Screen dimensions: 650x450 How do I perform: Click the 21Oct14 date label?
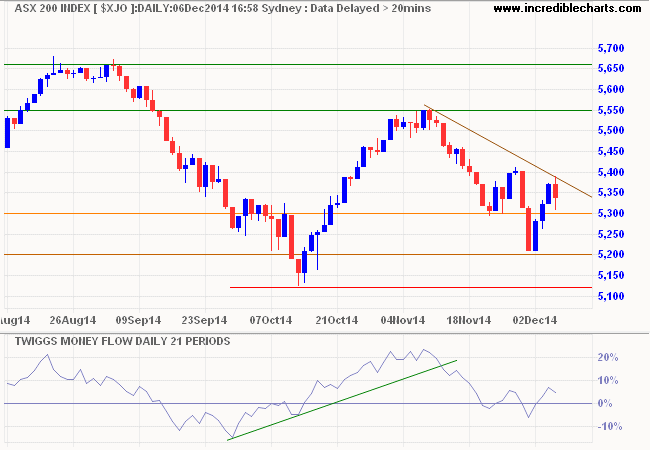336,320
